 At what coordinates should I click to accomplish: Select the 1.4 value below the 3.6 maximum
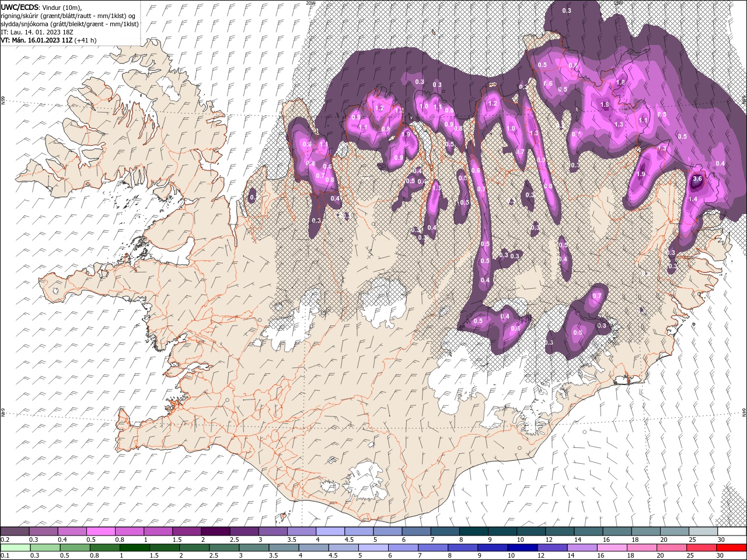click(693, 199)
